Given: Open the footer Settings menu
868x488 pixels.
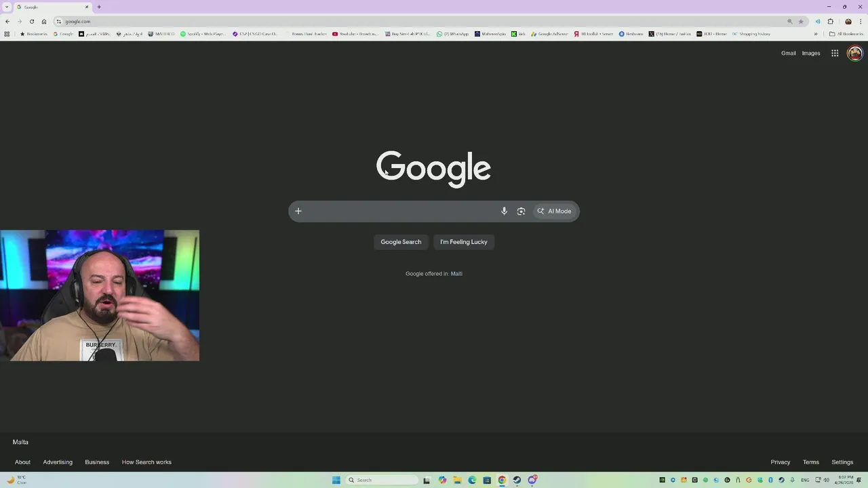Looking at the screenshot, I should [842, 462].
